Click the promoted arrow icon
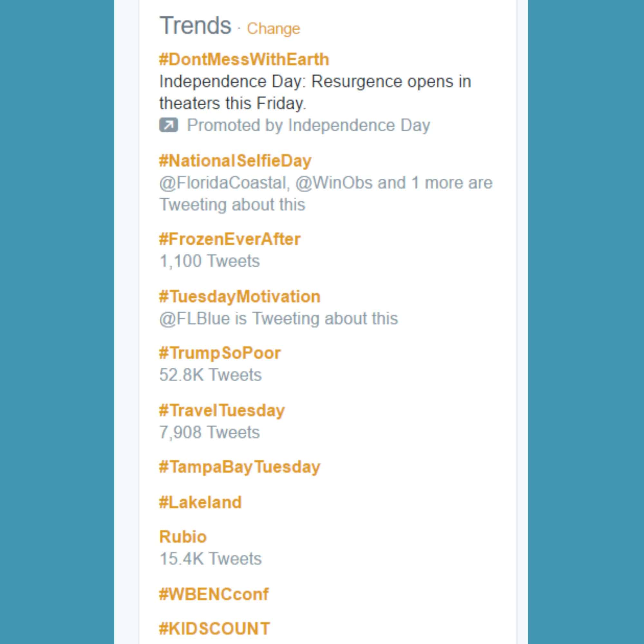Screen dimensions: 644x644 click(x=168, y=125)
